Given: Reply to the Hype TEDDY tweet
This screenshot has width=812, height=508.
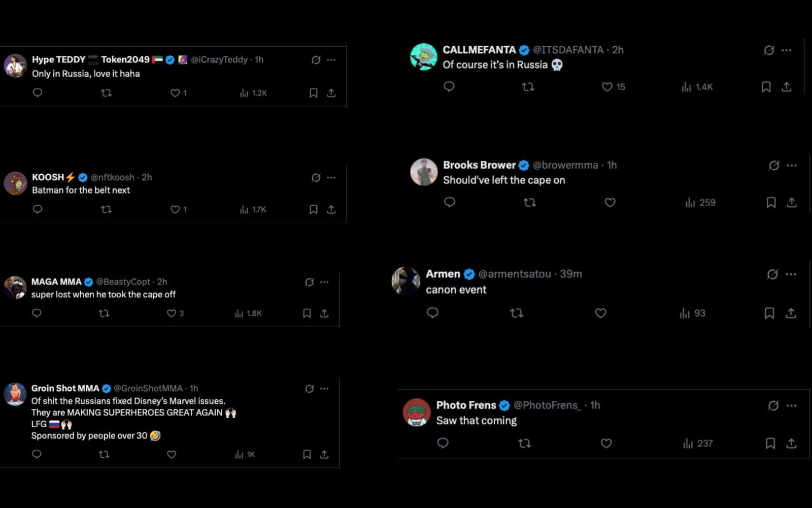Looking at the screenshot, I should click(x=38, y=93).
